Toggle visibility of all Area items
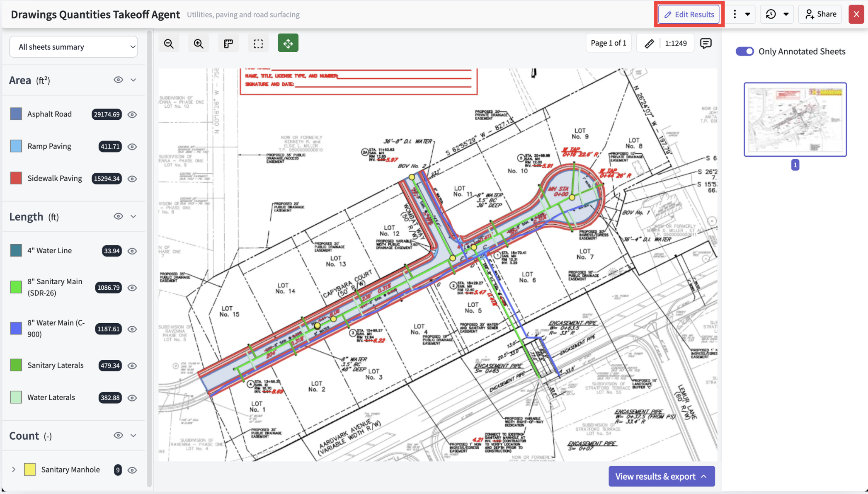The image size is (868, 494). tap(118, 80)
